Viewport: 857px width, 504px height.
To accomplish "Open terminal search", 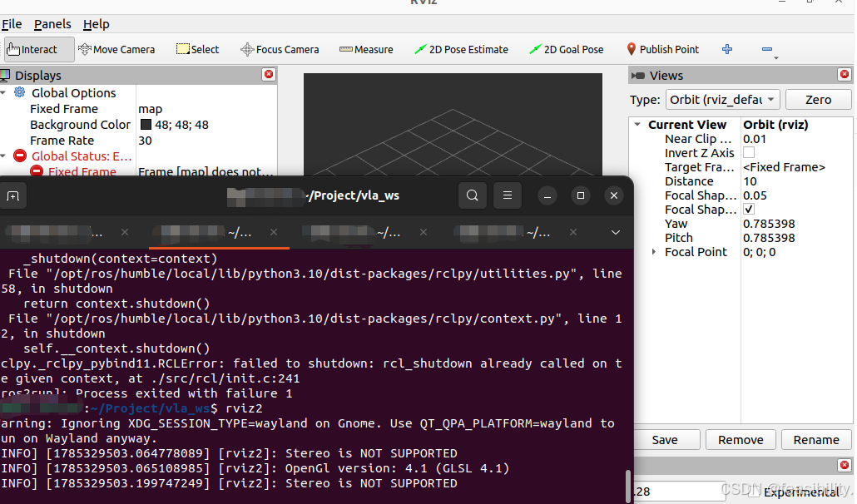I will point(473,195).
